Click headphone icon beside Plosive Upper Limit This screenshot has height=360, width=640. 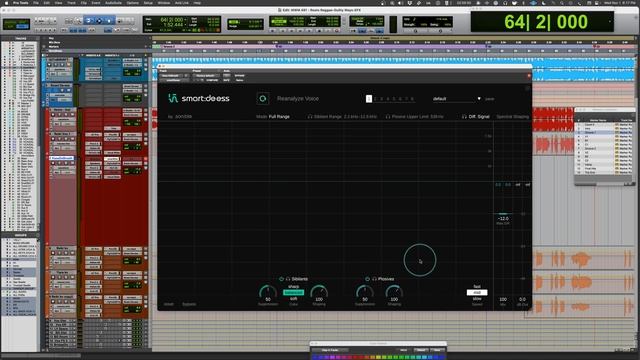(x=388, y=117)
